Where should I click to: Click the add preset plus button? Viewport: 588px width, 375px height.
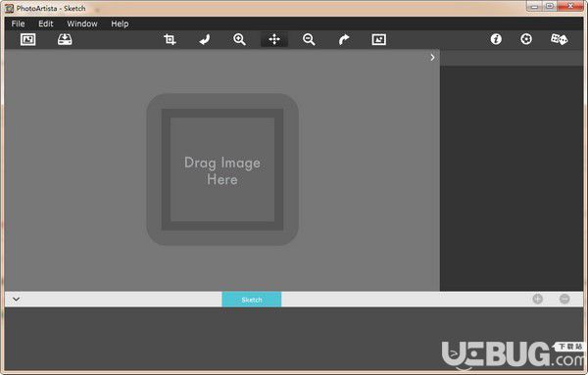point(537,299)
